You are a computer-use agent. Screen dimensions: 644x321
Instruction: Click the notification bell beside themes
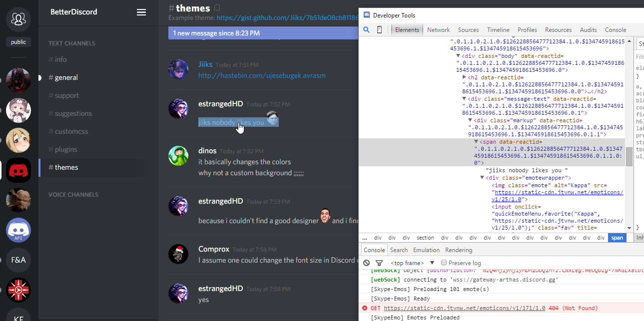coord(217,8)
